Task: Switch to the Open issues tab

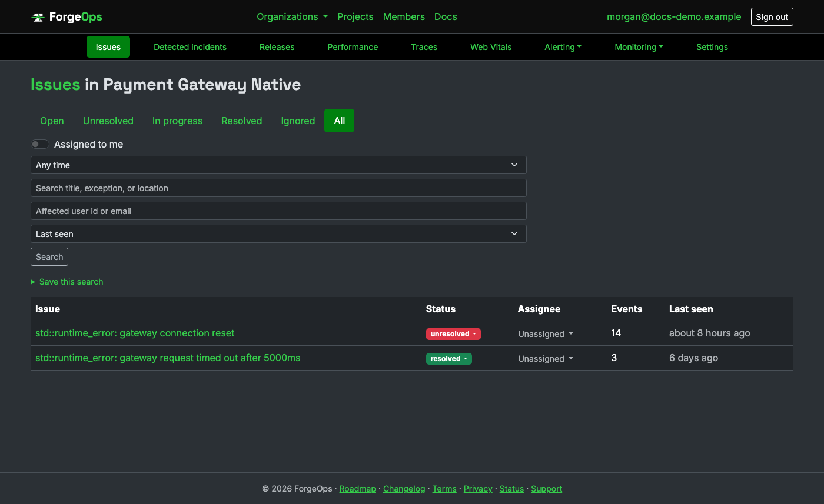Action: pyautogui.click(x=52, y=121)
